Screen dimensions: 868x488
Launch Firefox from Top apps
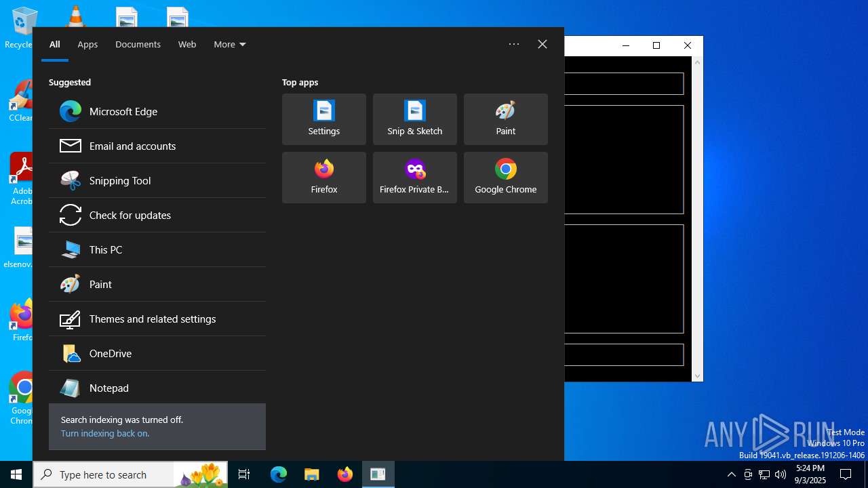click(x=324, y=178)
